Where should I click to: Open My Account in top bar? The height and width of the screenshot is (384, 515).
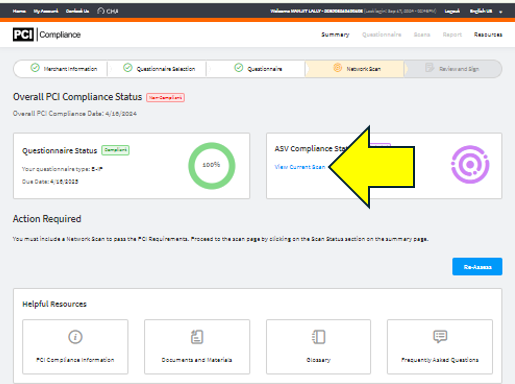point(46,11)
